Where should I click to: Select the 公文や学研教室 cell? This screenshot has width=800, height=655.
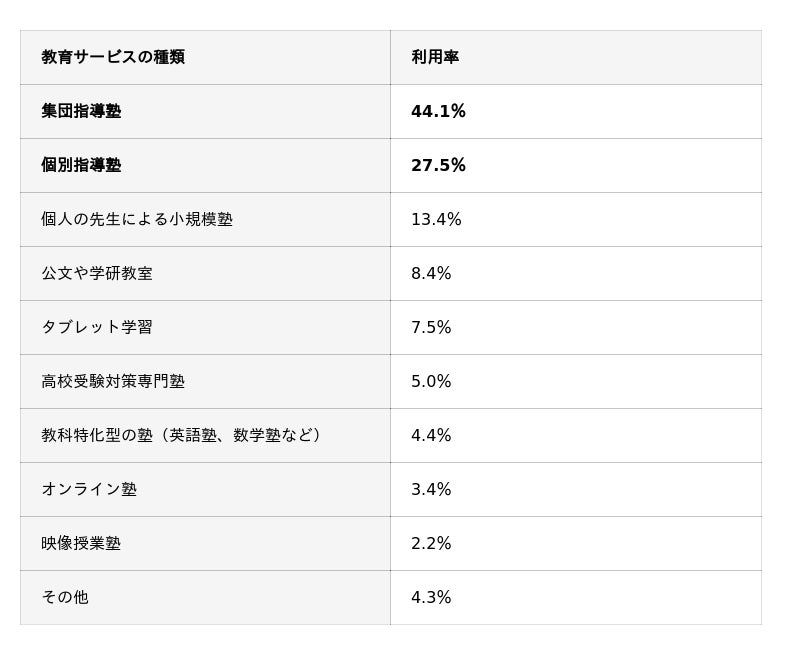[x=97, y=273]
